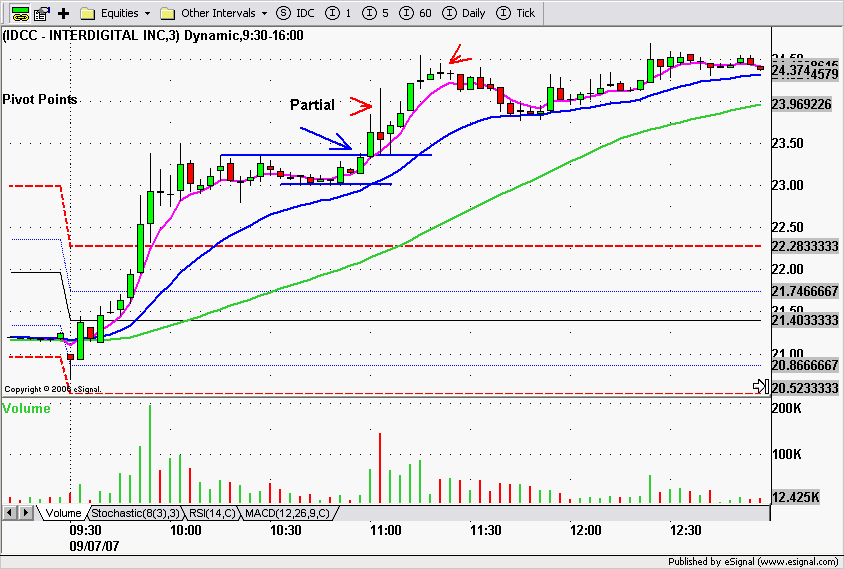Click the 24.374 current price label
Screen dimensions: 844x569
[790, 71]
